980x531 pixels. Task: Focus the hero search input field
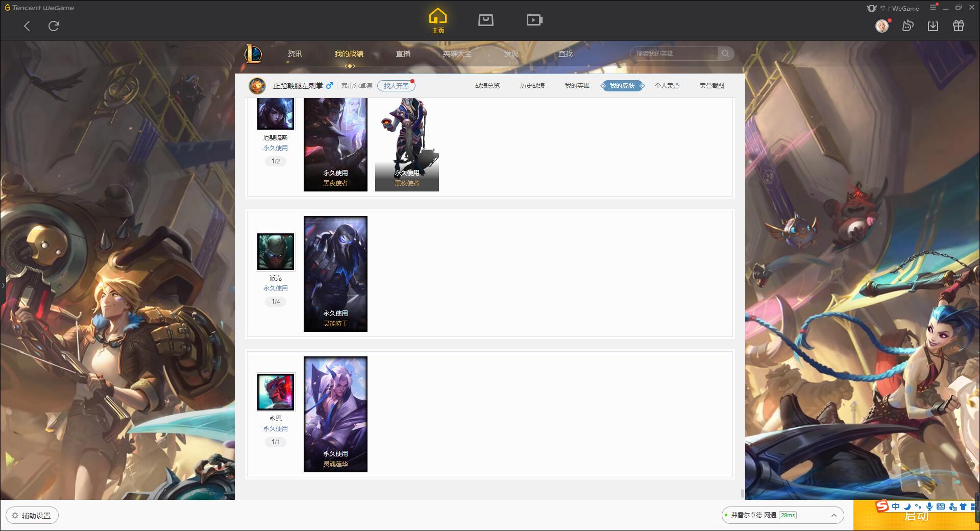pyautogui.click(x=674, y=54)
